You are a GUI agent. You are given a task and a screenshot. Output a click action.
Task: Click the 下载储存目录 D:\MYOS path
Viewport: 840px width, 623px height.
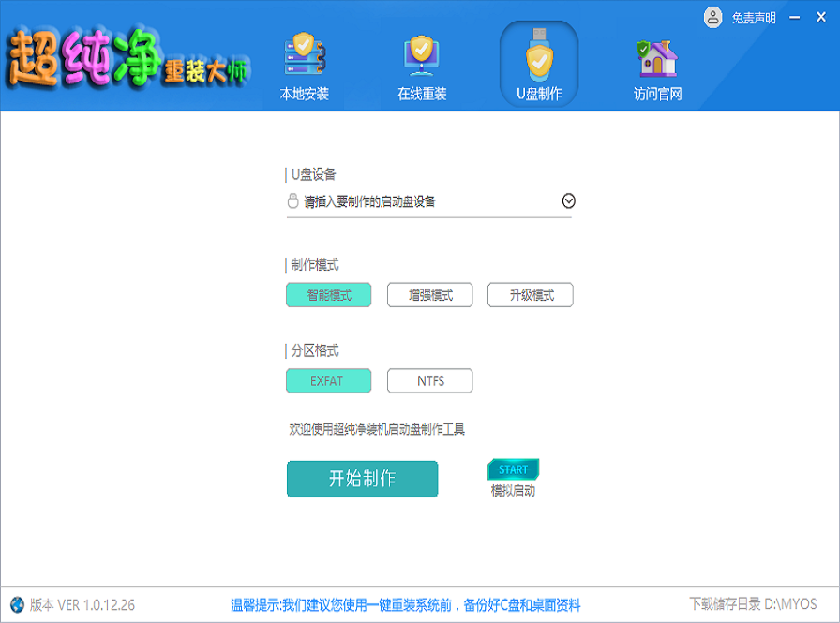(x=752, y=604)
